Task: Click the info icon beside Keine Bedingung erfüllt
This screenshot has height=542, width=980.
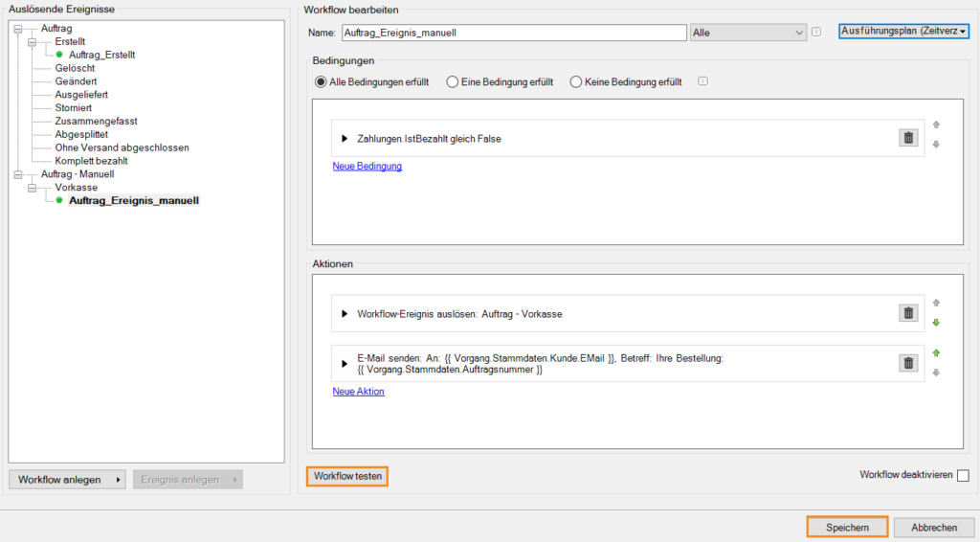Action: (x=702, y=82)
